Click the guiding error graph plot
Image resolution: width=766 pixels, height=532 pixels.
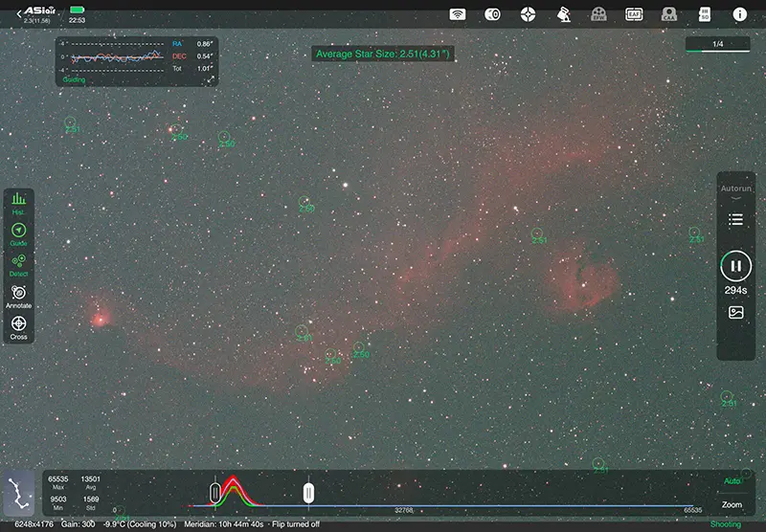[117, 57]
